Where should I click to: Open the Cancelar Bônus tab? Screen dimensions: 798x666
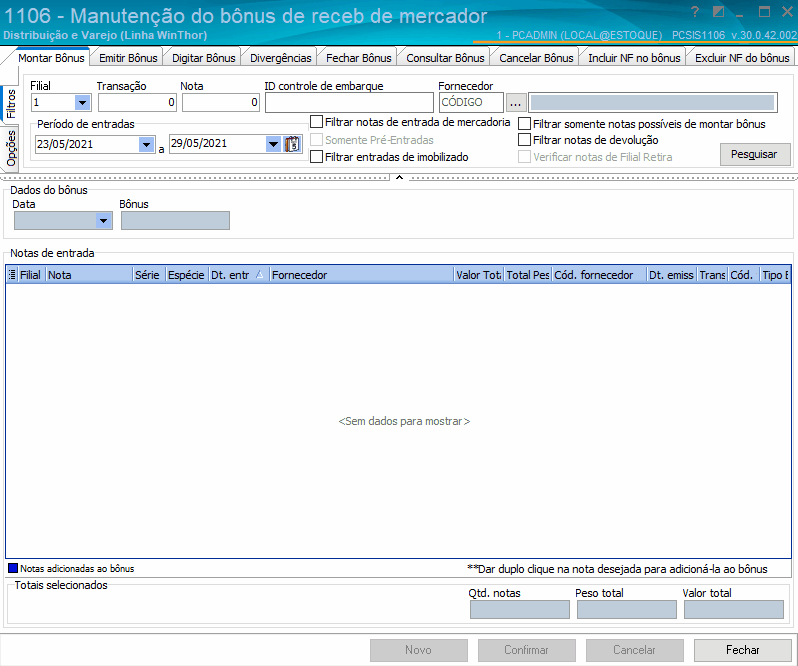[x=536, y=58]
